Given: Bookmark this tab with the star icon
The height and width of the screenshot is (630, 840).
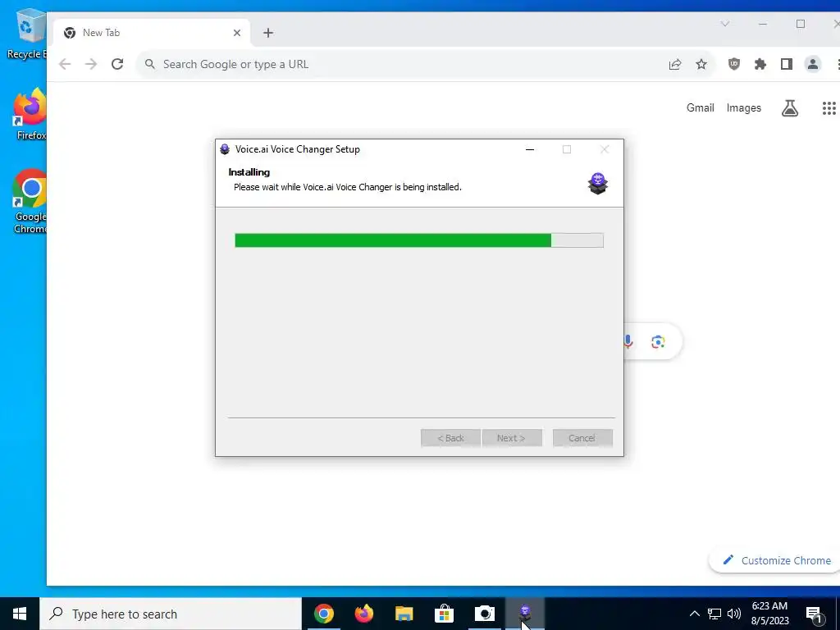Looking at the screenshot, I should coord(701,64).
